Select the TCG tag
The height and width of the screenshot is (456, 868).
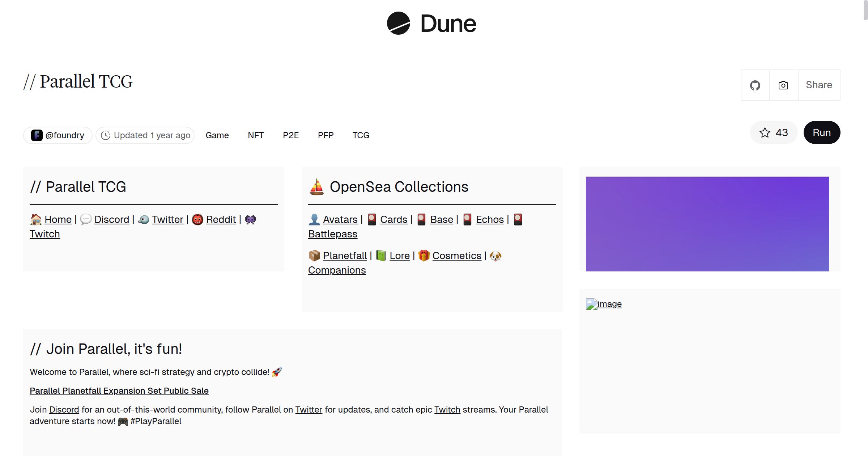pos(361,135)
